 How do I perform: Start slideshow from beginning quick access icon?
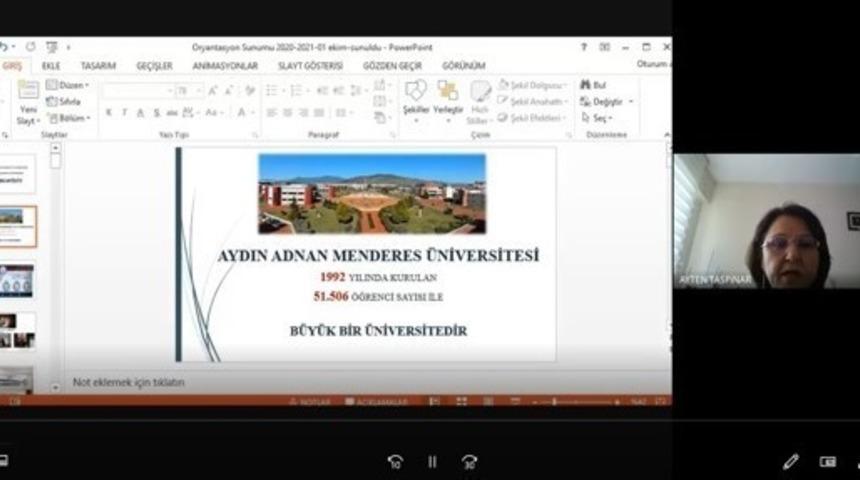52,47
